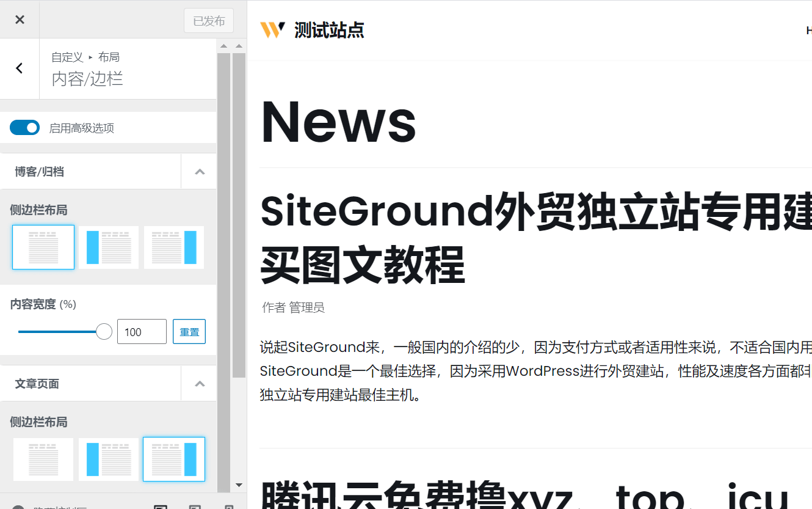812x509 pixels.
Task: Open the 测试站点 site title link
Action: tap(329, 30)
